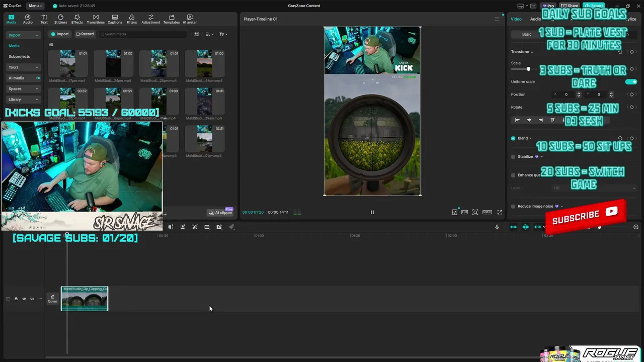Viewport: 644px width, 362px height.
Task: Expand the AI media section
Action: tap(23, 78)
